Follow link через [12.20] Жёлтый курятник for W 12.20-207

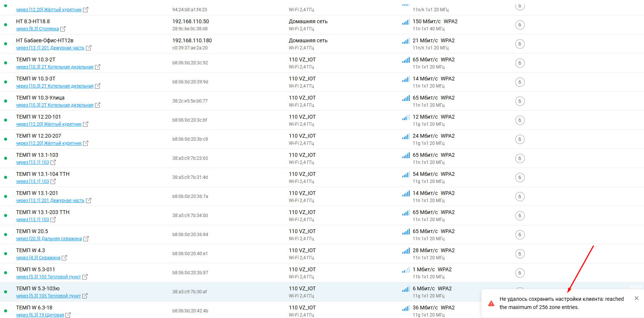point(49,143)
